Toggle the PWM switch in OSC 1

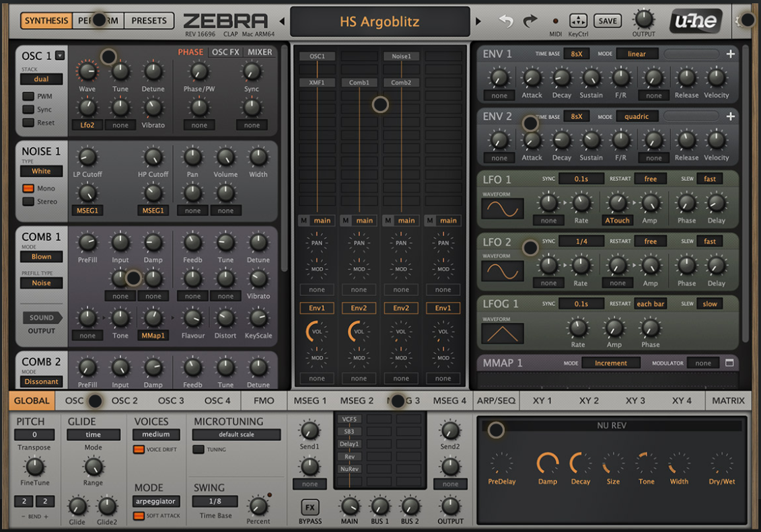[28, 97]
